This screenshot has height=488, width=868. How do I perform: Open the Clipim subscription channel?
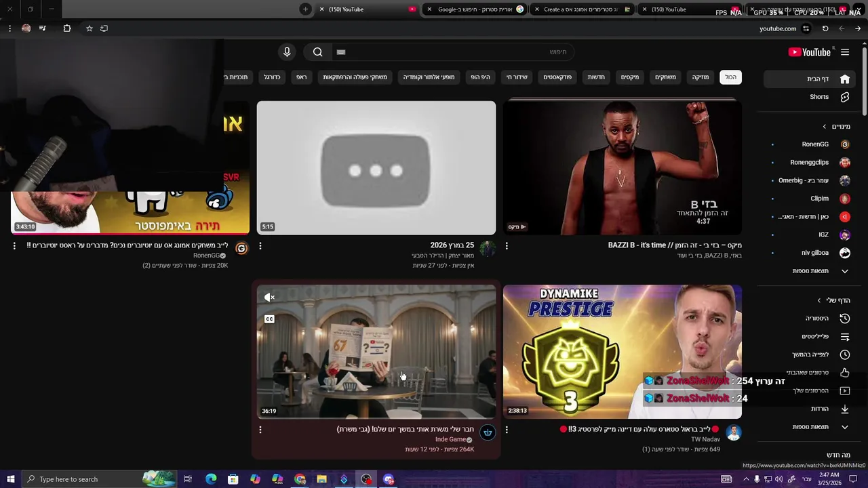tap(810, 199)
